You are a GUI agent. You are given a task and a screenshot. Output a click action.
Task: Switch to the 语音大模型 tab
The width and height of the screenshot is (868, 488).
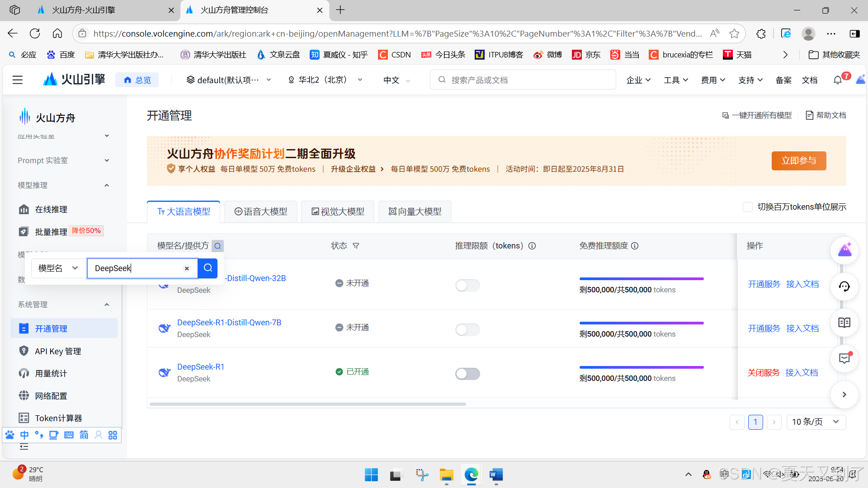(x=261, y=211)
